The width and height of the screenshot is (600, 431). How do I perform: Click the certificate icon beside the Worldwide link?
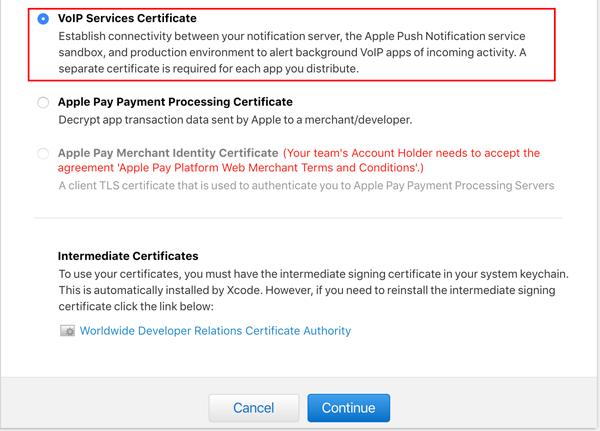pos(68,331)
